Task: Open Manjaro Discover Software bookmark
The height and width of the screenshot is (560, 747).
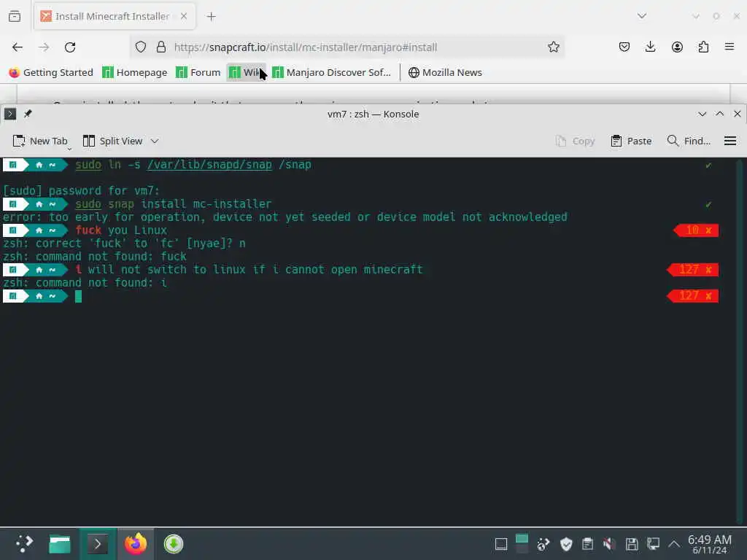Action: [332, 72]
